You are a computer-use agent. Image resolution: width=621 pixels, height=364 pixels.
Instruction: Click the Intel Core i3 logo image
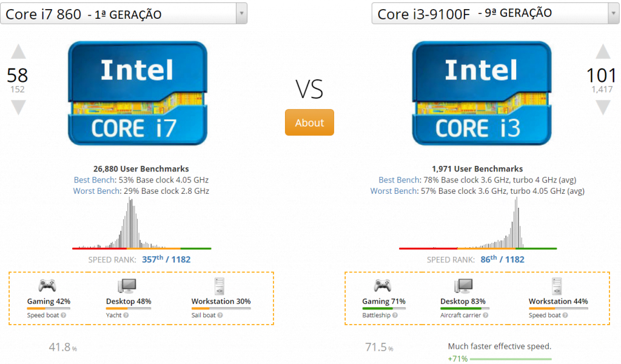(x=482, y=93)
